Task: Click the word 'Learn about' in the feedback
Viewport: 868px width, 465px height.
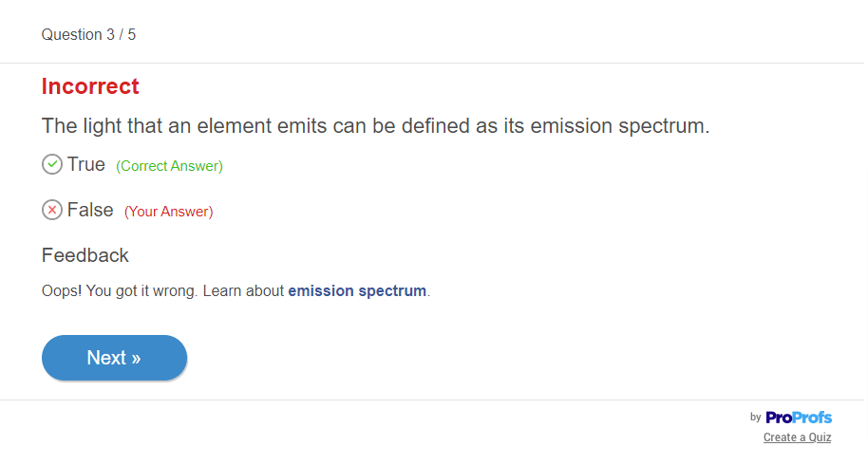Action: tap(243, 291)
